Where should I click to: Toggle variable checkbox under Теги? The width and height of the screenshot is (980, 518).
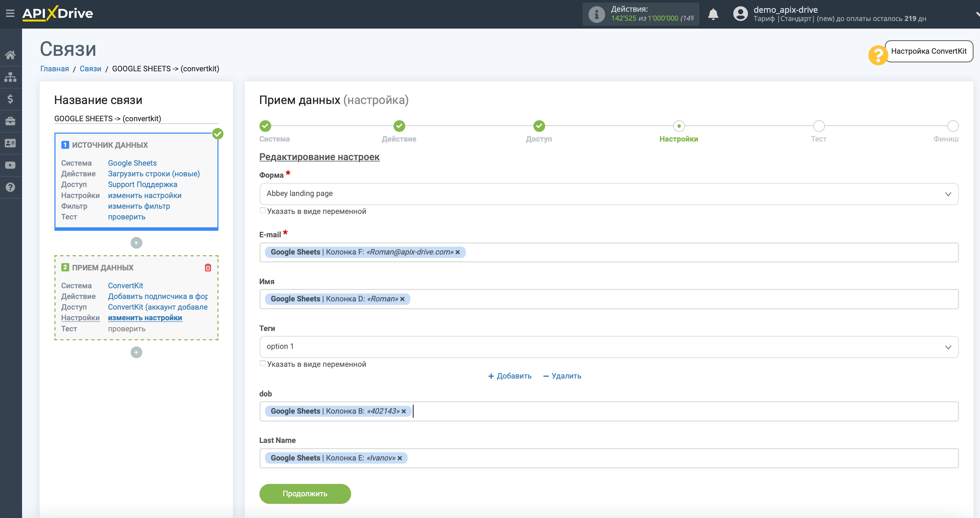pyautogui.click(x=263, y=364)
